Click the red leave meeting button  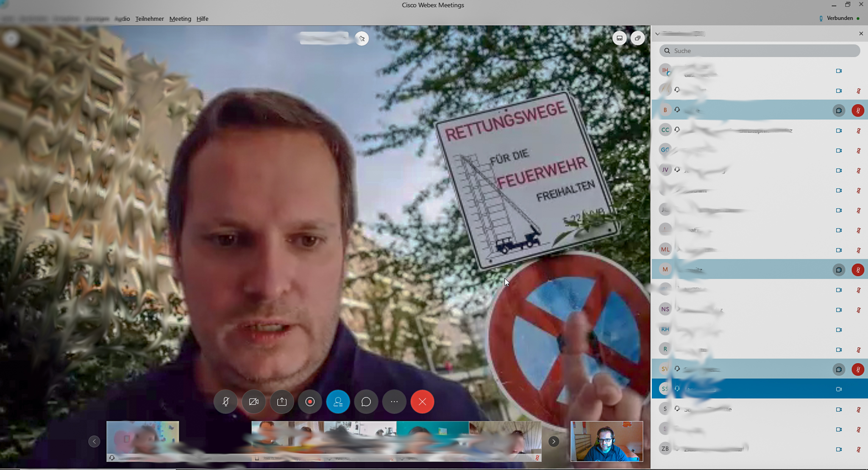click(422, 401)
